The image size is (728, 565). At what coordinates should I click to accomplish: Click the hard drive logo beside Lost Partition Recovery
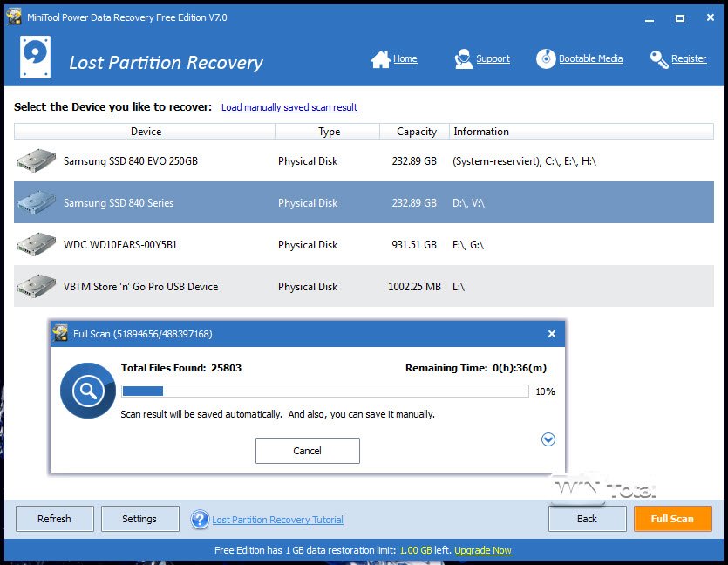(x=35, y=57)
